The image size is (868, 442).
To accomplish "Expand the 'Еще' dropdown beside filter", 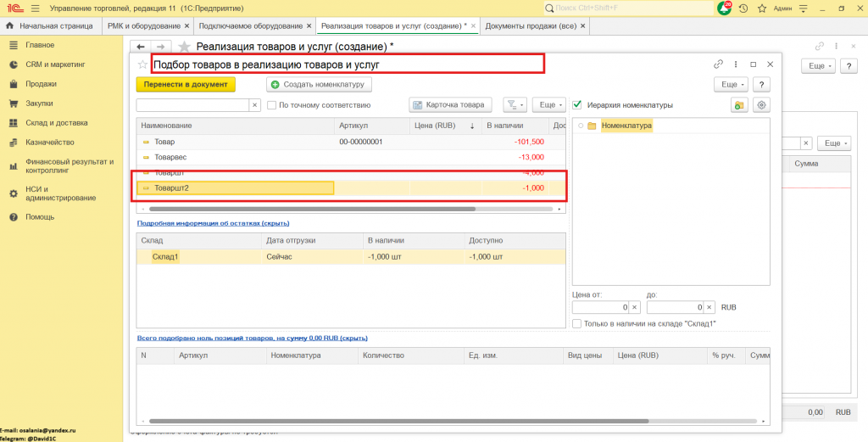I will [550, 105].
